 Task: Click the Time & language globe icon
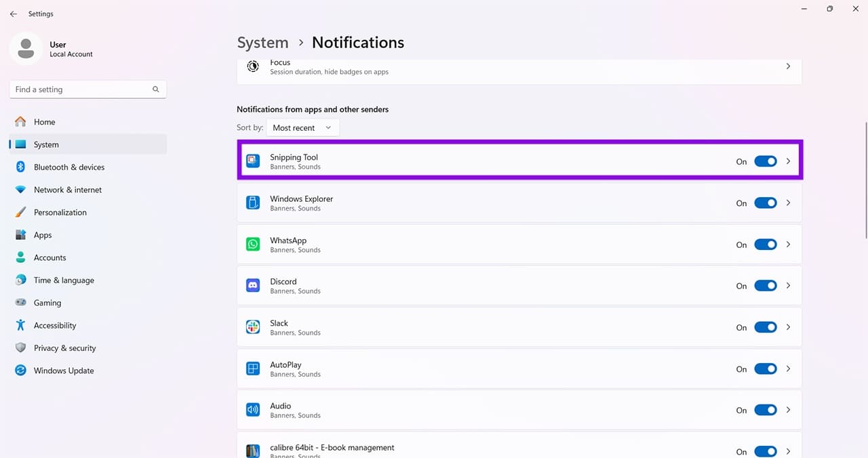click(20, 280)
